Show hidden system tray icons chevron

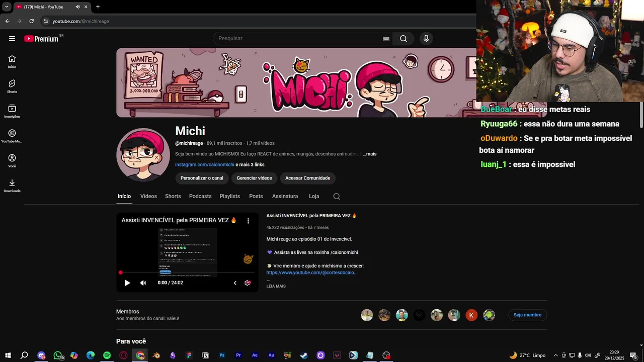pos(555,355)
